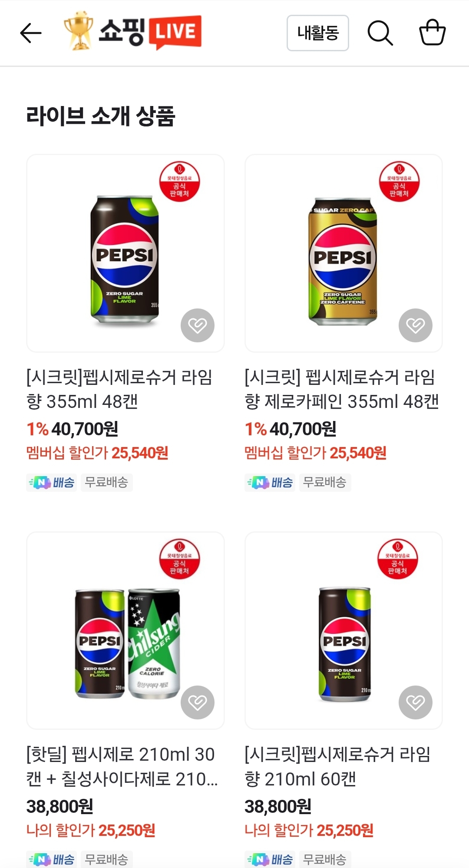Tap 나의 할인가 25,250원 on Pepsi-Cider bundle

[91, 830]
